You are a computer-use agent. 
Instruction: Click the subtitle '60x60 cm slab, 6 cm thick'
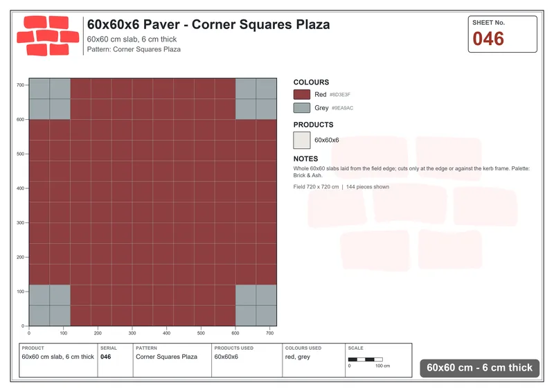[132, 39]
